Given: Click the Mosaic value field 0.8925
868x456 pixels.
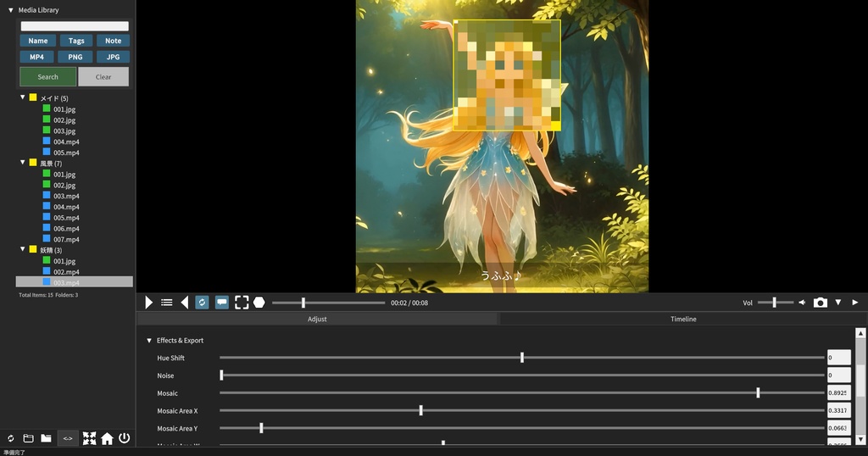Looking at the screenshot, I should pyautogui.click(x=838, y=393).
